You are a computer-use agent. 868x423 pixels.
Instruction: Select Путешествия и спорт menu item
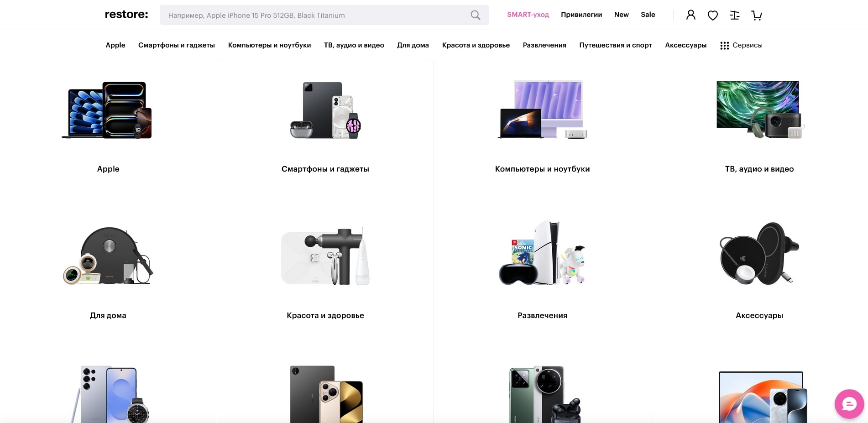[615, 45]
